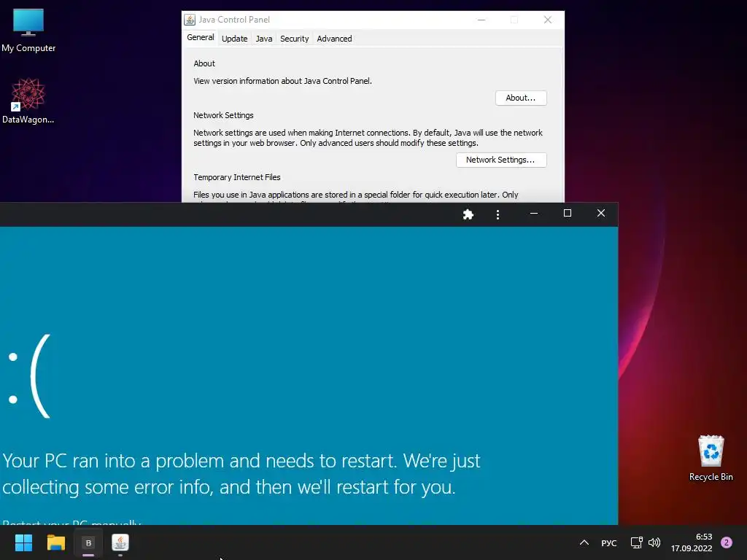747x560 pixels.
Task: Select the B app icon in taskbar
Action: tap(88, 542)
